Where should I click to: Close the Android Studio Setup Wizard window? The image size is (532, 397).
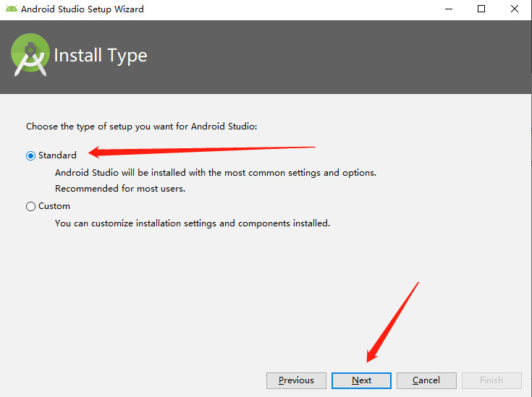pyautogui.click(x=515, y=9)
